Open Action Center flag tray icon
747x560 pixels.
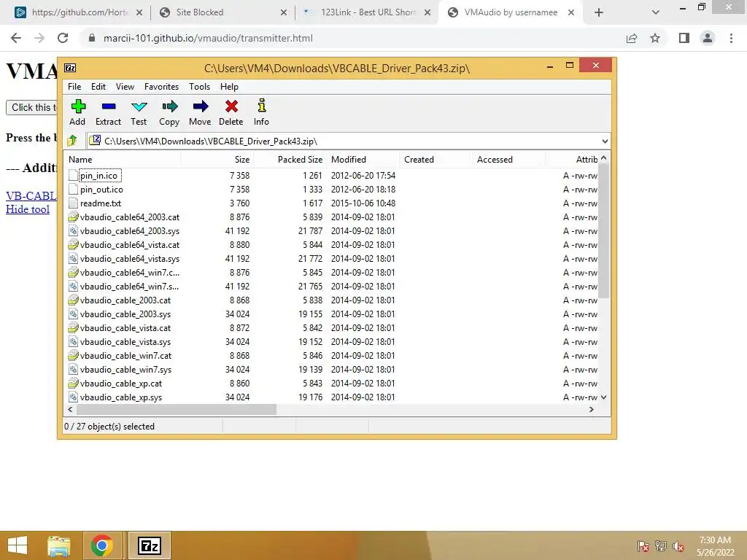643,546
